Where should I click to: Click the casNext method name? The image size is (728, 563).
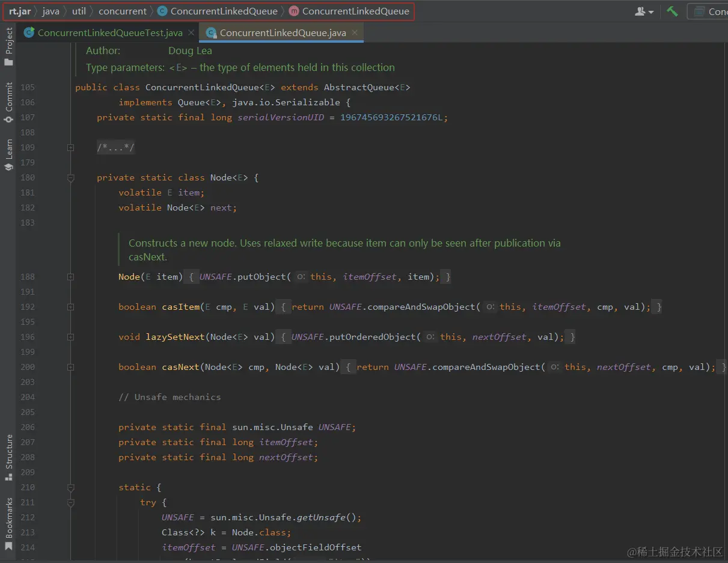point(180,367)
